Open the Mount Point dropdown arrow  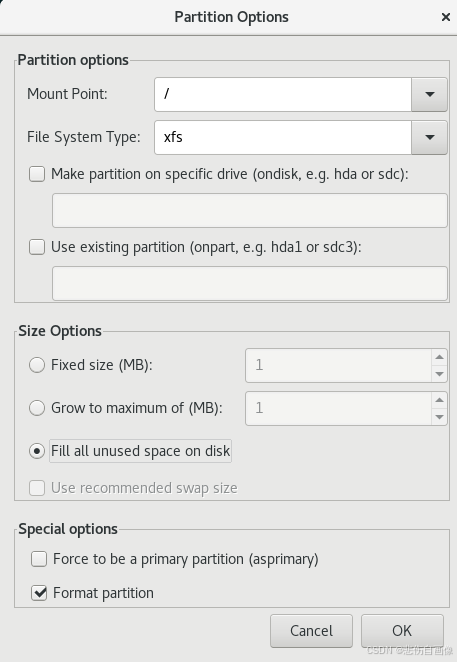click(430, 95)
